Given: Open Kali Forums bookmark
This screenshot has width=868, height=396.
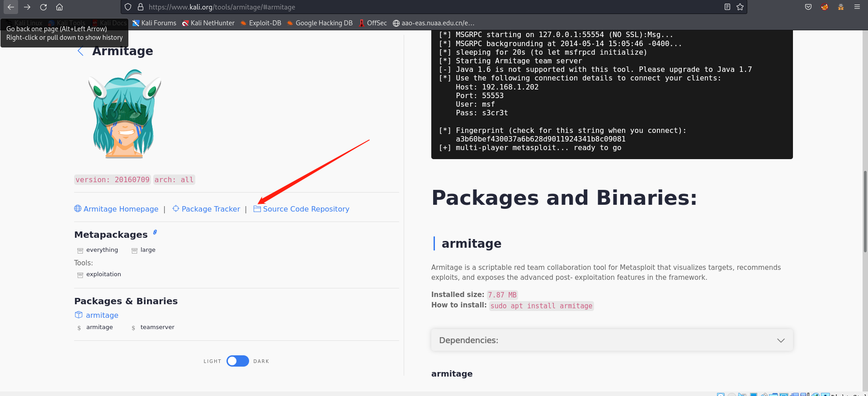Looking at the screenshot, I should pos(154,23).
